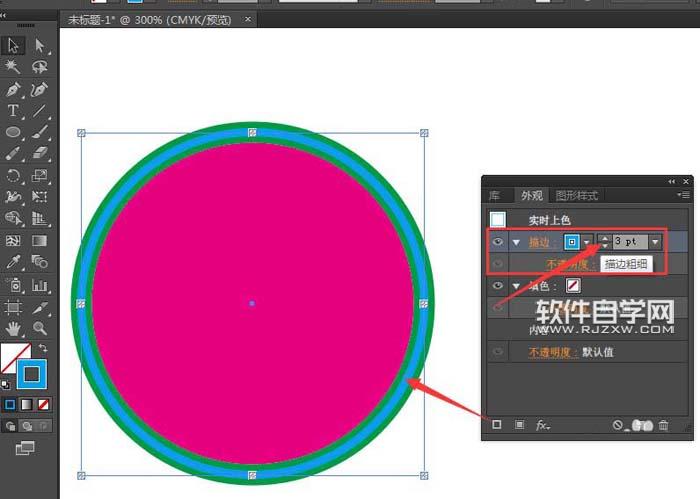Toggle visibility of the 描边 row
The width and height of the screenshot is (700, 499).
pyautogui.click(x=497, y=241)
